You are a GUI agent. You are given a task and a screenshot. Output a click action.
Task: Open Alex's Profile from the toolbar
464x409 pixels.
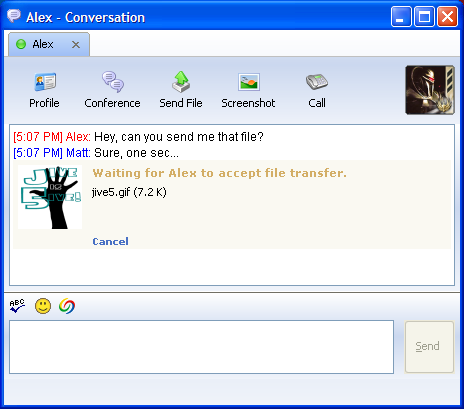[x=45, y=82]
